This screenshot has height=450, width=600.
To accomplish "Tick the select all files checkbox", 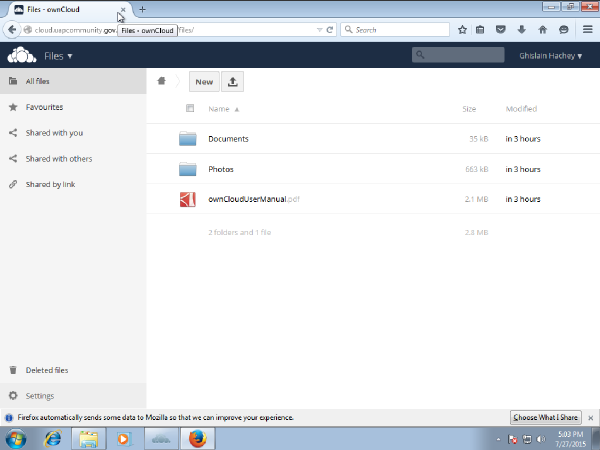I will [x=190, y=108].
